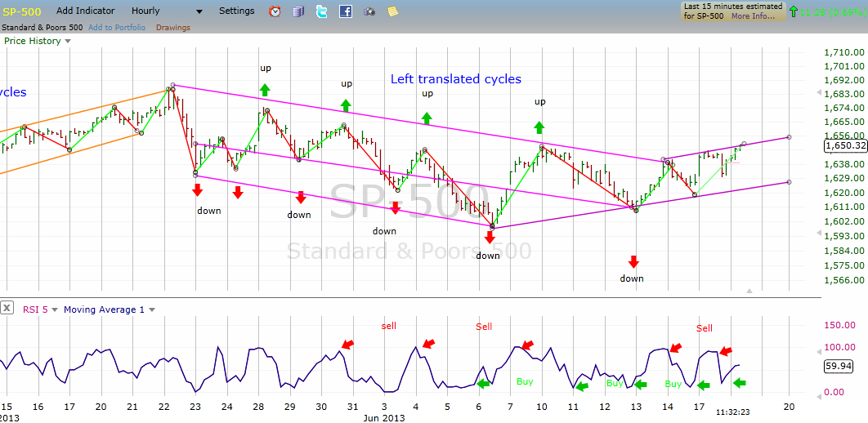Screen dimensions: 868x423
Task: Click the 'Sell' label above date 17
Action: coord(705,328)
